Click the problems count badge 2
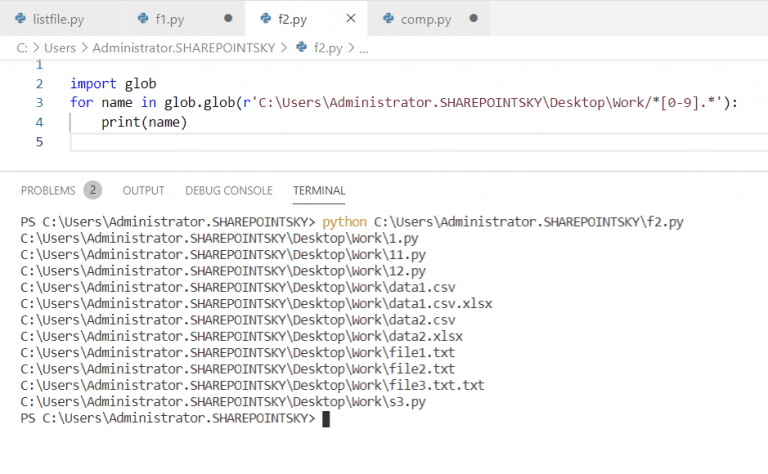Viewport: 768px width, 474px height. click(93, 190)
